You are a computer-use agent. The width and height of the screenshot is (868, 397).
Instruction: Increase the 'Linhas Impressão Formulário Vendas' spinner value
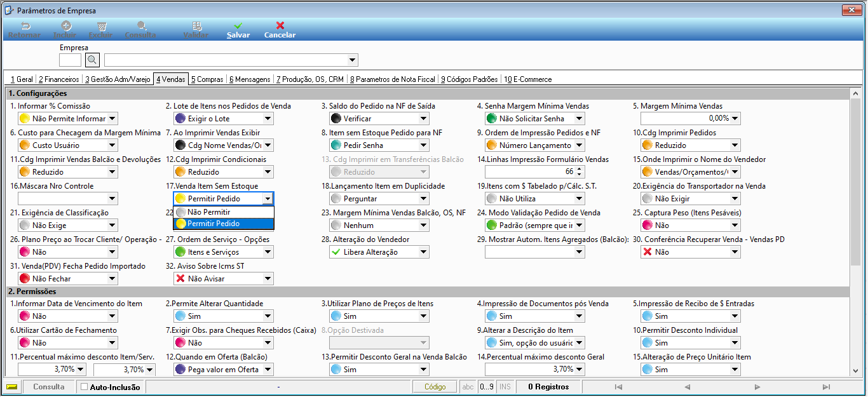coord(579,170)
